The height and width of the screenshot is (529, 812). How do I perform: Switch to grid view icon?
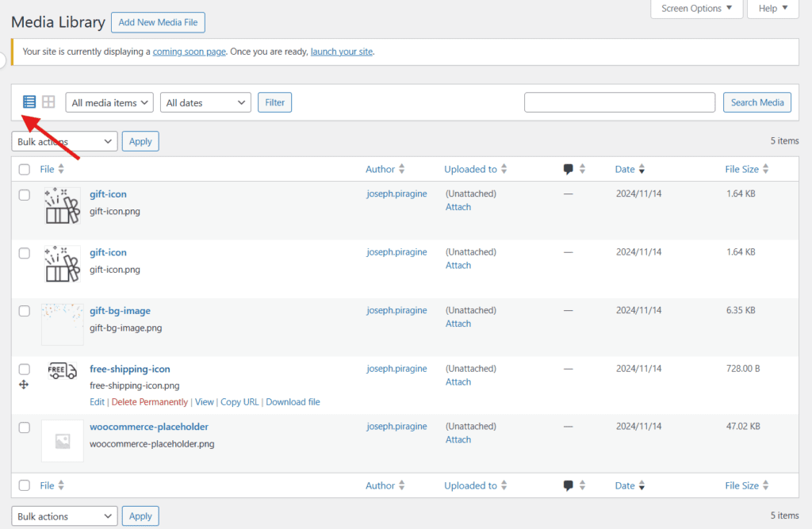[48, 102]
